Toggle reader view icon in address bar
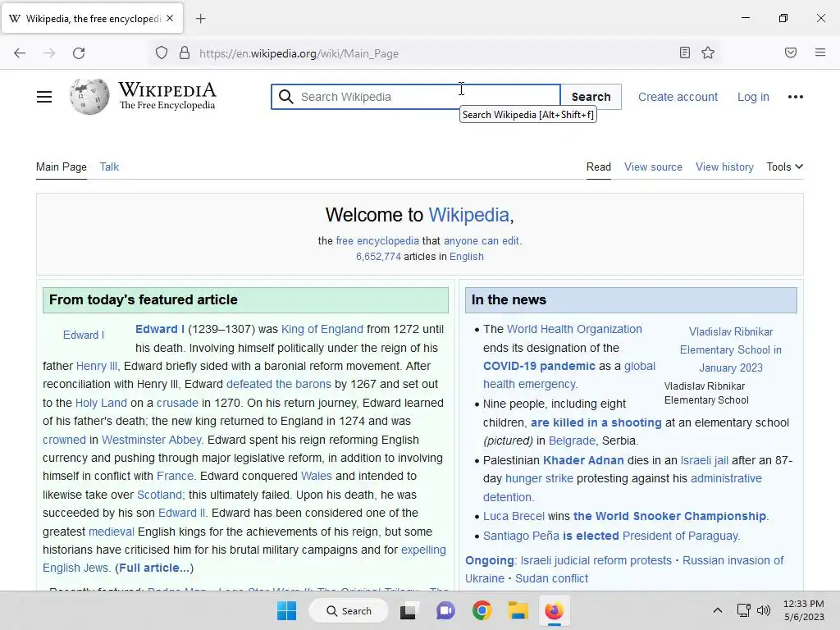Viewport: 840px width, 630px height. tap(684, 52)
